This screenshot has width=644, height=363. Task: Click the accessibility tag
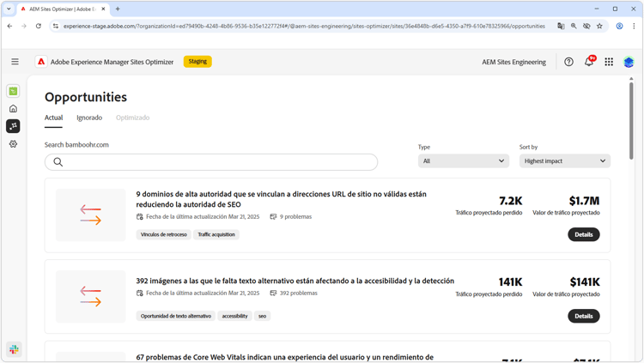click(235, 316)
